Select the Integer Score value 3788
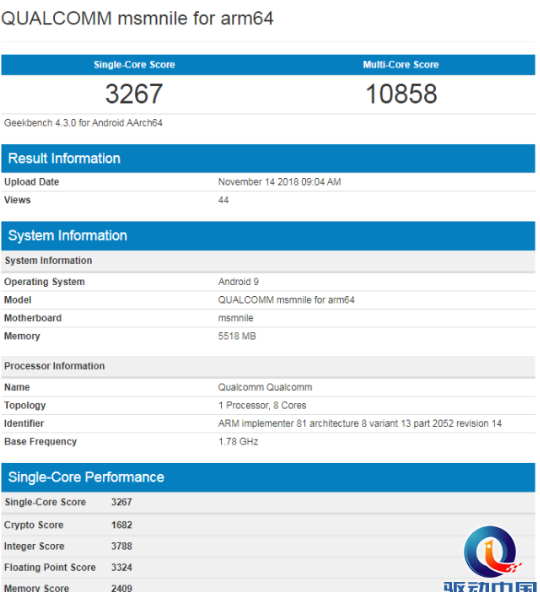Screen dimensions: 540x592 click(122, 546)
